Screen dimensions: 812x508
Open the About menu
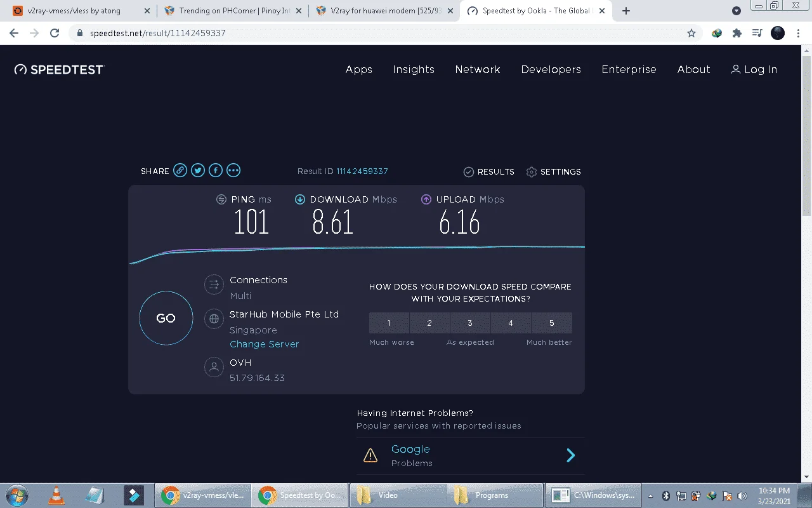pyautogui.click(x=693, y=70)
